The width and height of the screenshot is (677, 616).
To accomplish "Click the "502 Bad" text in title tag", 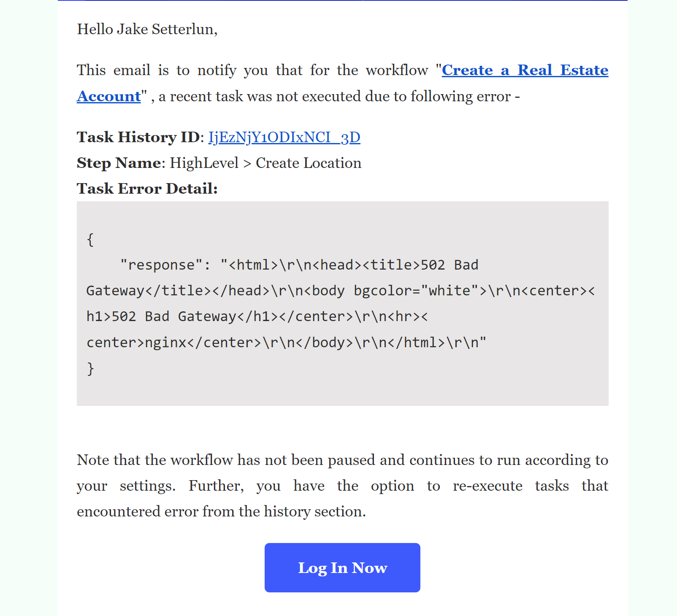I will tap(450, 265).
